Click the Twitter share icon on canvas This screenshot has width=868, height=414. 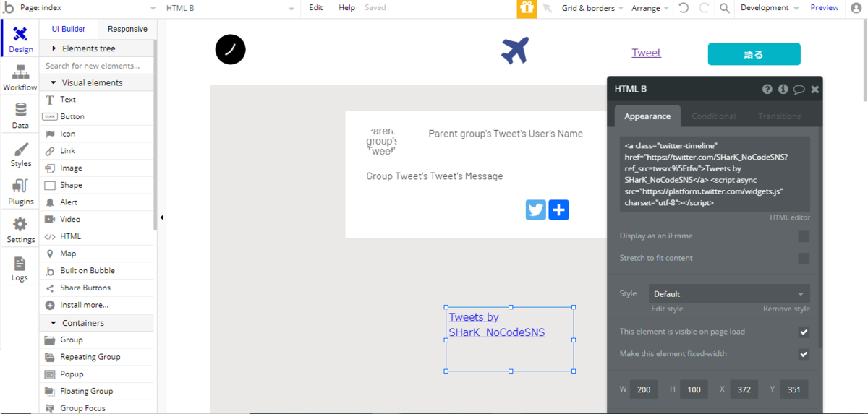click(x=536, y=210)
